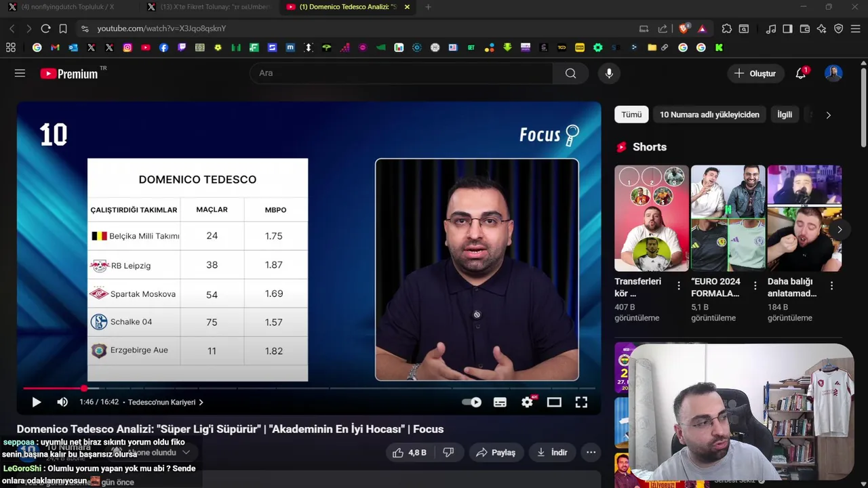The width and height of the screenshot is (868, 488).
Task: Reload the current page
Action: [45, 28]
